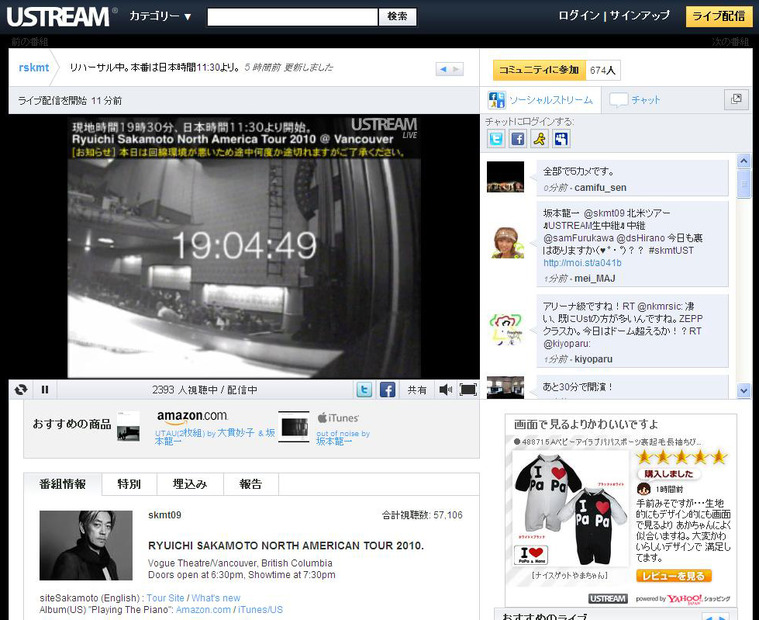Click the I love Papa romper ad image
Image resolution: width=759 pixels, height=620 pixels.
pos(570,508)
